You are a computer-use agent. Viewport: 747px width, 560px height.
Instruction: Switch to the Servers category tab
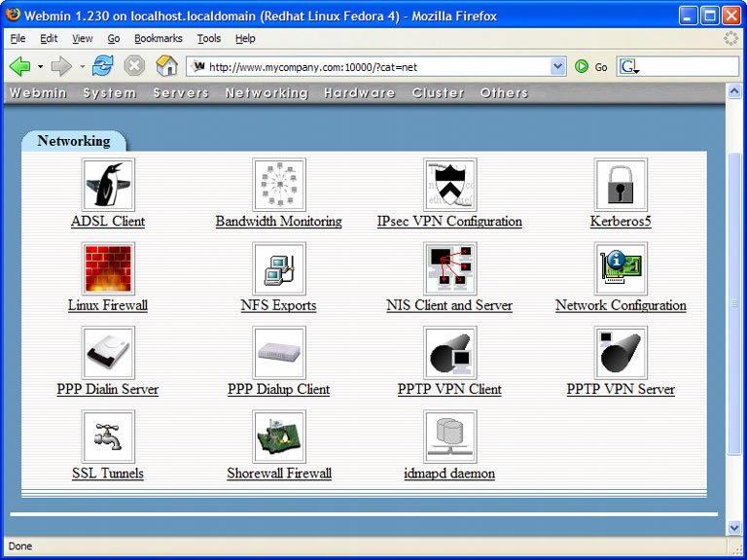181,93
